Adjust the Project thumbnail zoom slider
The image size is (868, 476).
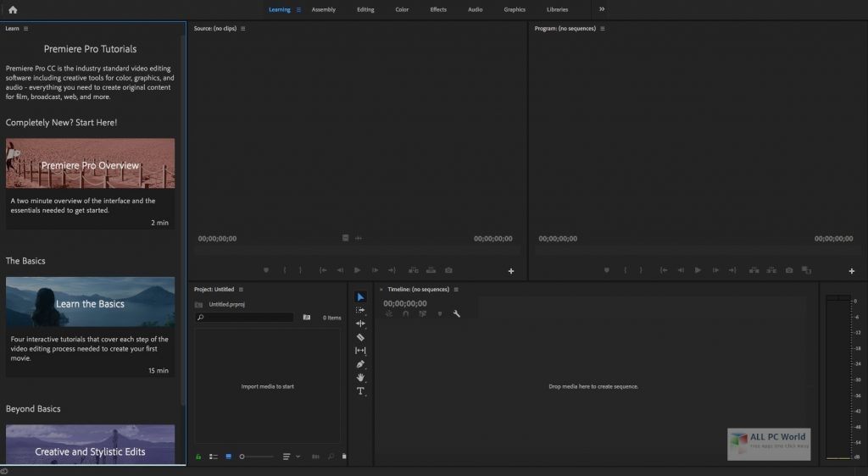(256, 457)
